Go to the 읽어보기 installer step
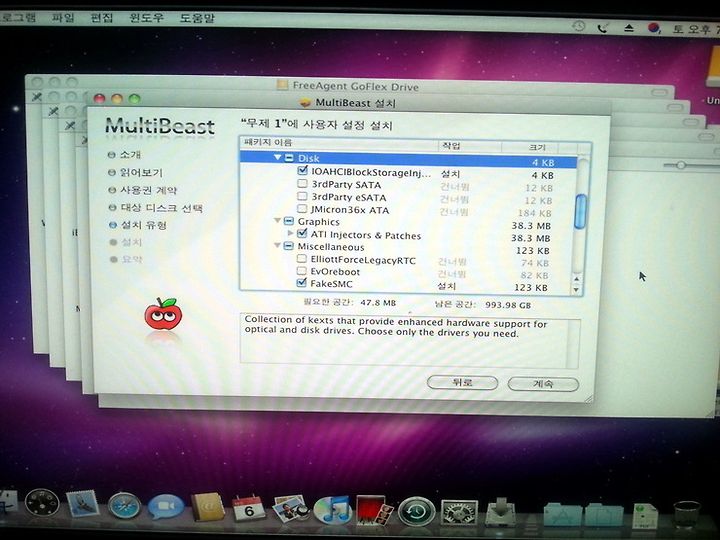The height and width of the screenshot is (540, 720). point(141,173)
